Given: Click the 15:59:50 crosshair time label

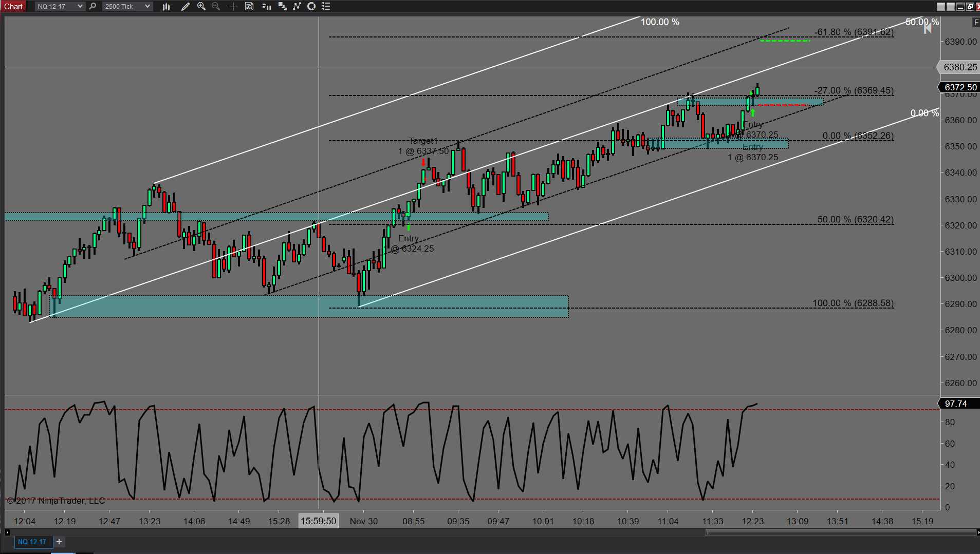Looking at the screenshot, I should [x=319, y=521].
